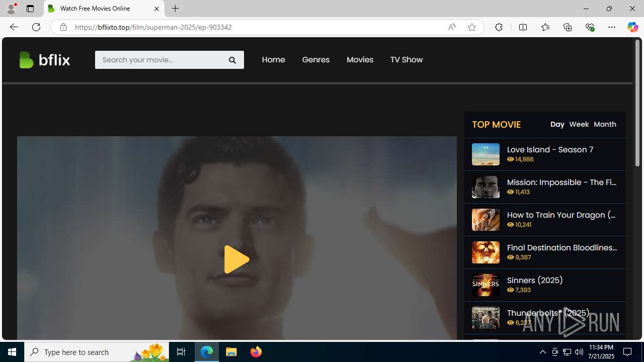Image resolution: width=644 pixels, height=362 pixels.
Task: Open the Movies menu
Action: (360, 60)
